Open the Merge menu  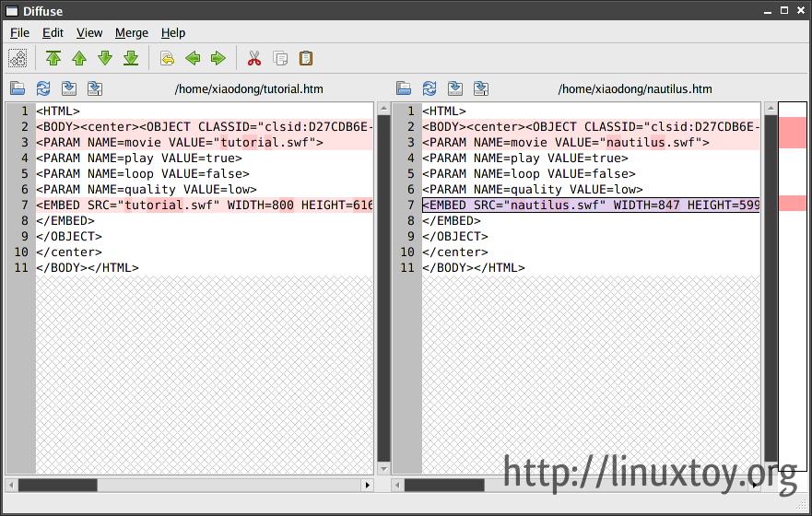click(x=132, y=32)
